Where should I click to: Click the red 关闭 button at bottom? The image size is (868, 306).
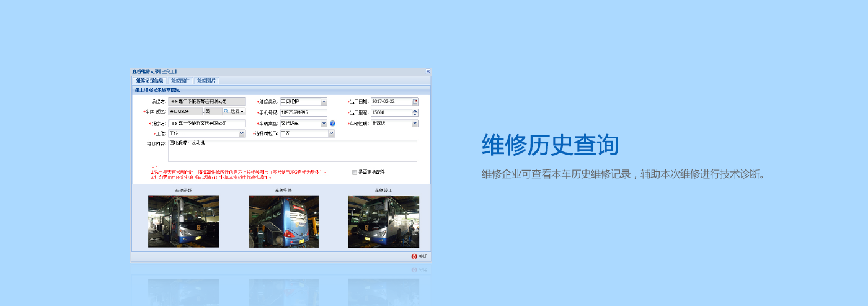coord(419,256)
